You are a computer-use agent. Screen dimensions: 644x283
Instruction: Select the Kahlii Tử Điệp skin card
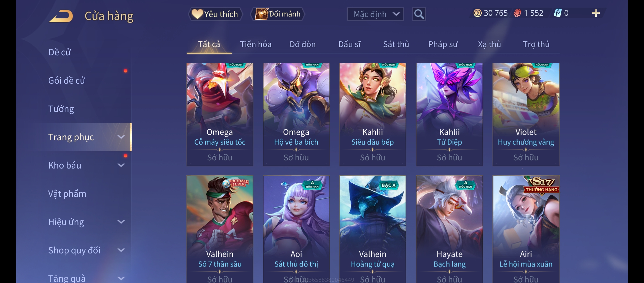[x=449, y=114]
